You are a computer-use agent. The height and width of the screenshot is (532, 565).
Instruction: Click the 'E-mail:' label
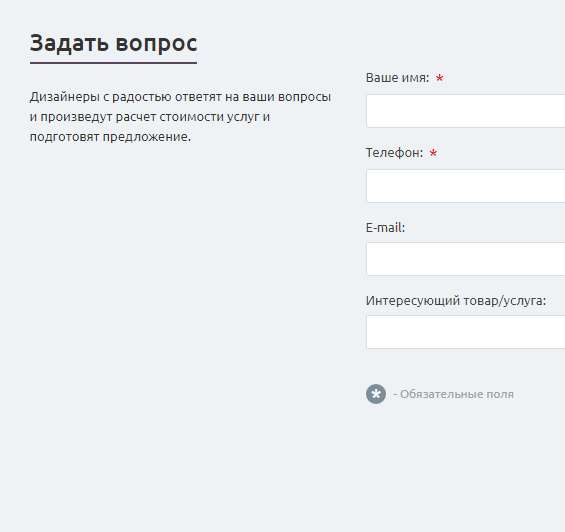(x=385, y=228)
